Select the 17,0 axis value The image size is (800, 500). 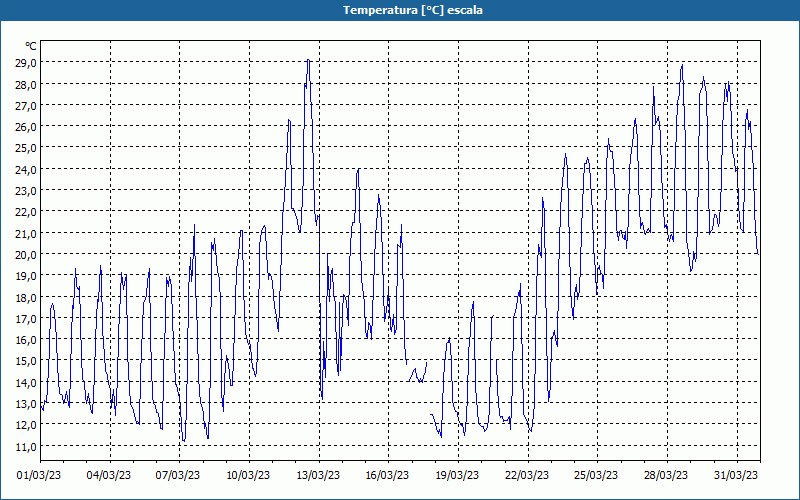[x=26, y=318]
